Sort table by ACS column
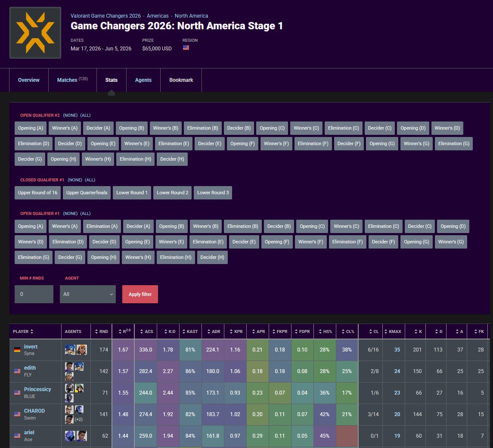The width and height of the screenshot is (493, 448). click(146, 332)
